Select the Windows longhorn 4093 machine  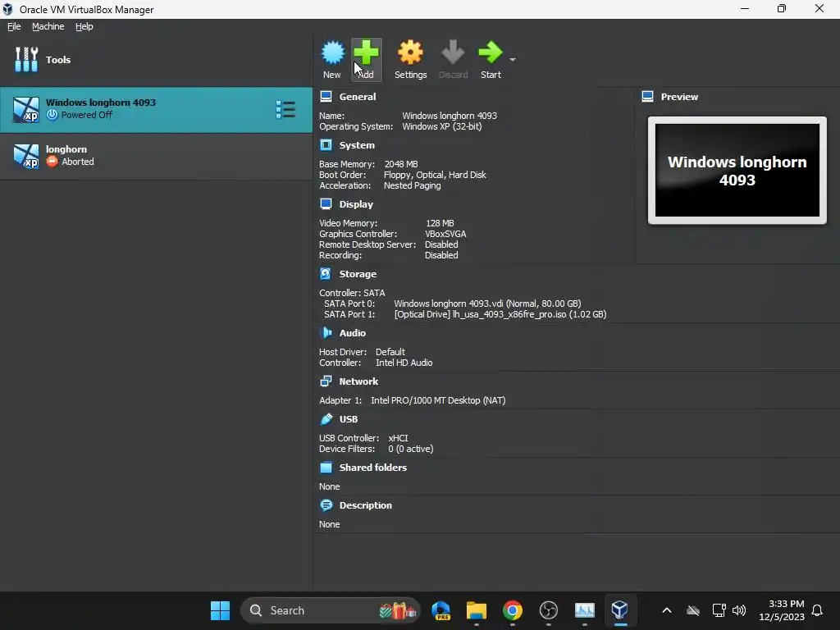(x=156, y=109)
